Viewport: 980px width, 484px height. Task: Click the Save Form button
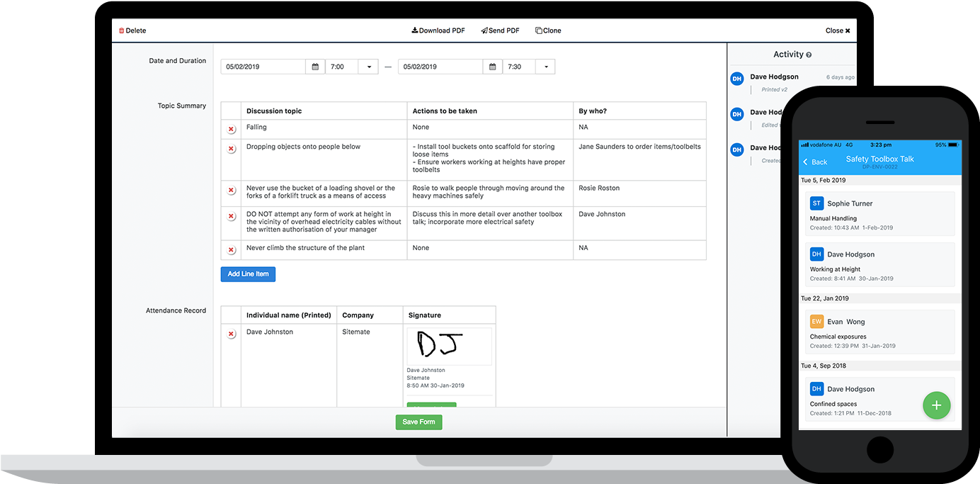point(418,422)
